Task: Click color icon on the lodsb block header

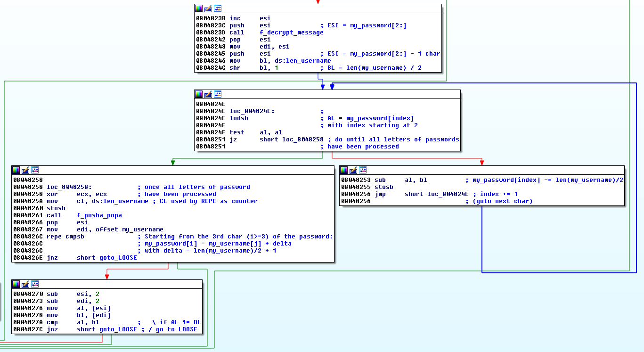Action: pyautogui.click(x=199, y=94)
